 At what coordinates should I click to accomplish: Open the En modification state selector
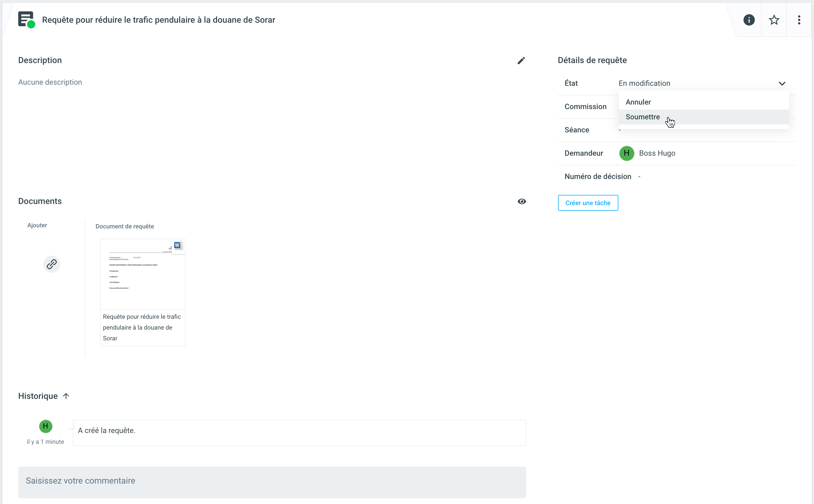(644, 83)
